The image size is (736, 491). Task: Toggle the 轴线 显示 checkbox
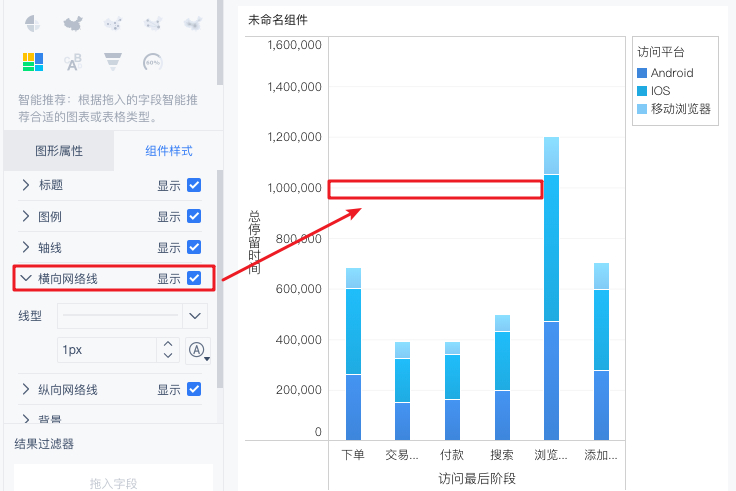coord(194,247)
